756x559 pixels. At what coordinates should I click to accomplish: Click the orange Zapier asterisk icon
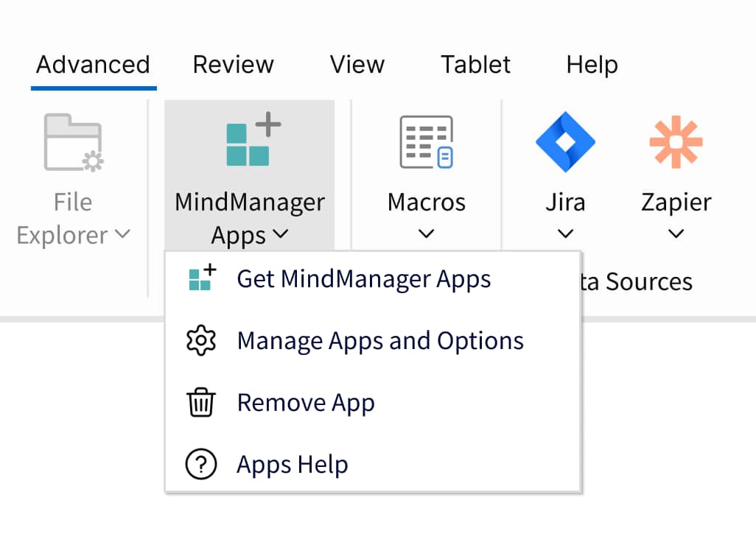(676, 141)
